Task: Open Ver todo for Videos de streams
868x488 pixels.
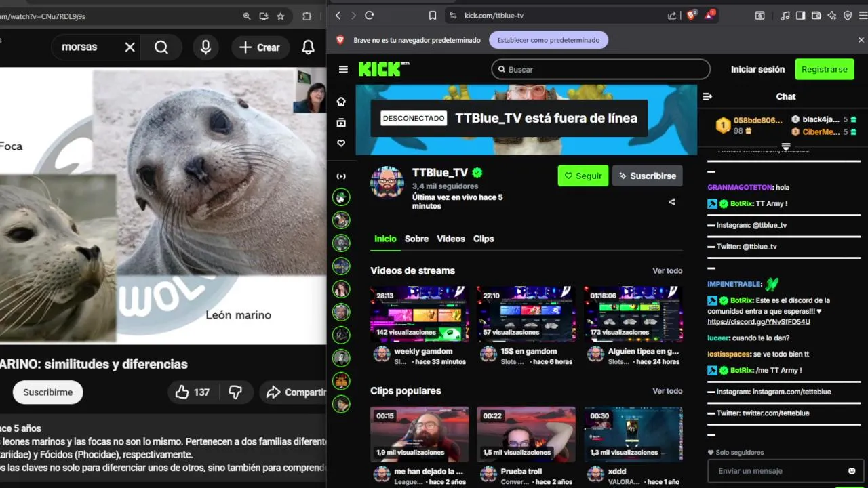Action: coord(667,271)
